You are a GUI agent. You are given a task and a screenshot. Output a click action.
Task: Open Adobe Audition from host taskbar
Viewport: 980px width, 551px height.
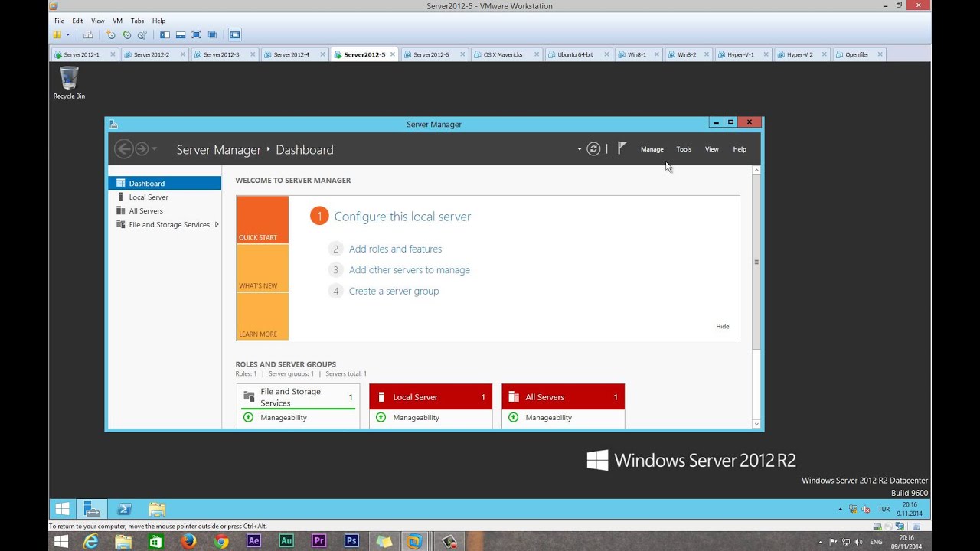(x=286, y=541)
